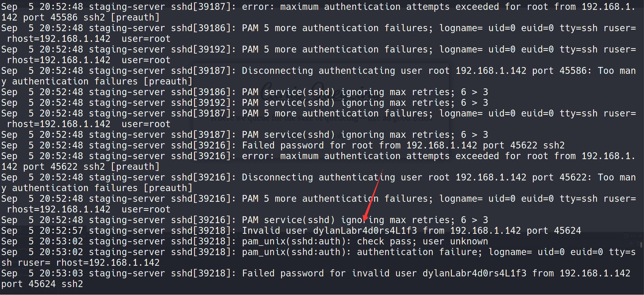
Task: Click rhost=192.168.1.142 on the sh ruser= line
Action: coord(108,263)
